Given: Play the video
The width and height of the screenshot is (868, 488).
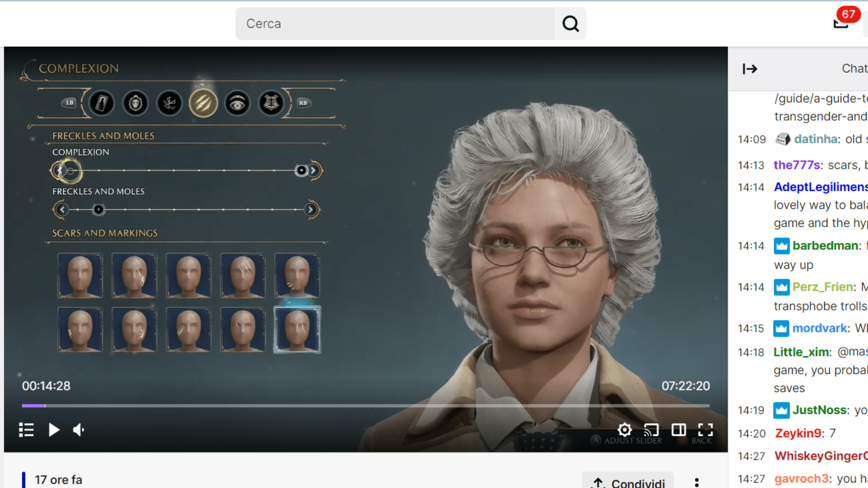Looking at the screenshot, I should [x=54, y=430].
